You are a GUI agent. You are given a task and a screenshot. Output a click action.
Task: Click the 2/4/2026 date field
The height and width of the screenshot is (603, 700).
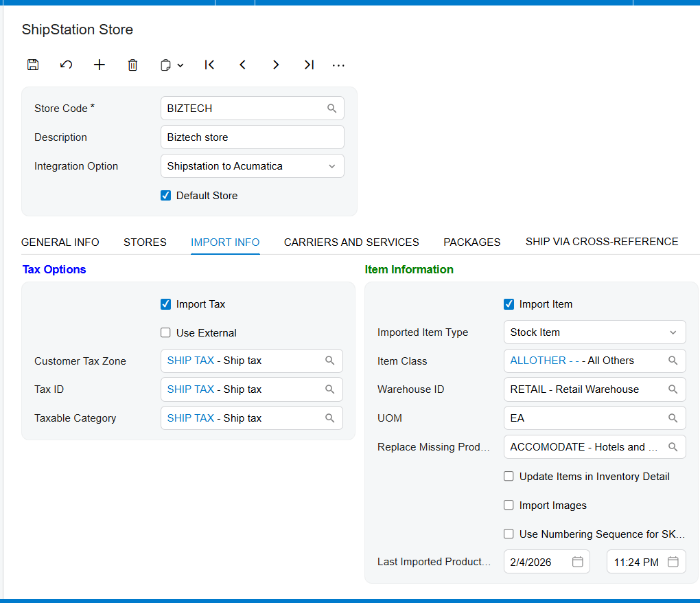click(x=546, y=562)
